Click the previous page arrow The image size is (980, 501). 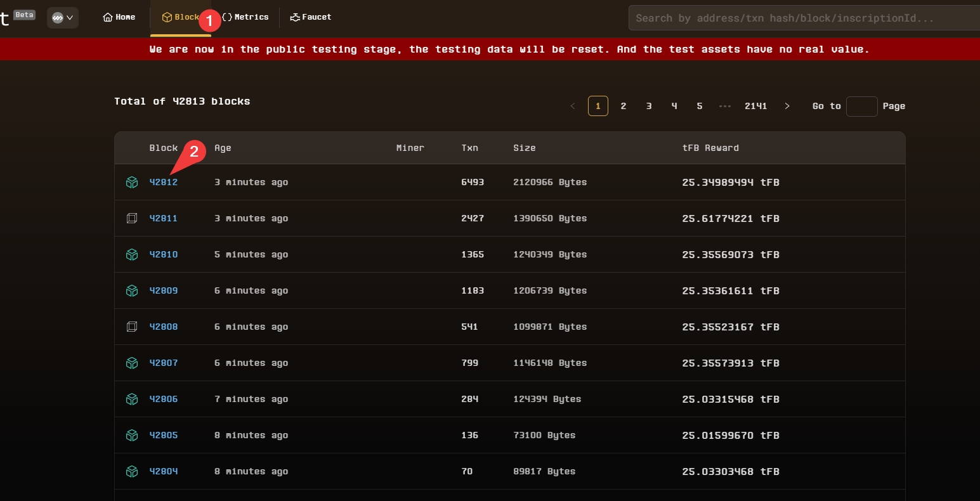click(x=573, y=106)
